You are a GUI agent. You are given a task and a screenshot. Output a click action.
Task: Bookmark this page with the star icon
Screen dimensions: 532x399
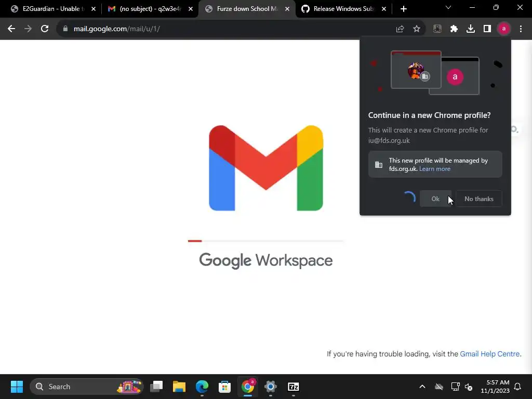[x=417, y=29]
